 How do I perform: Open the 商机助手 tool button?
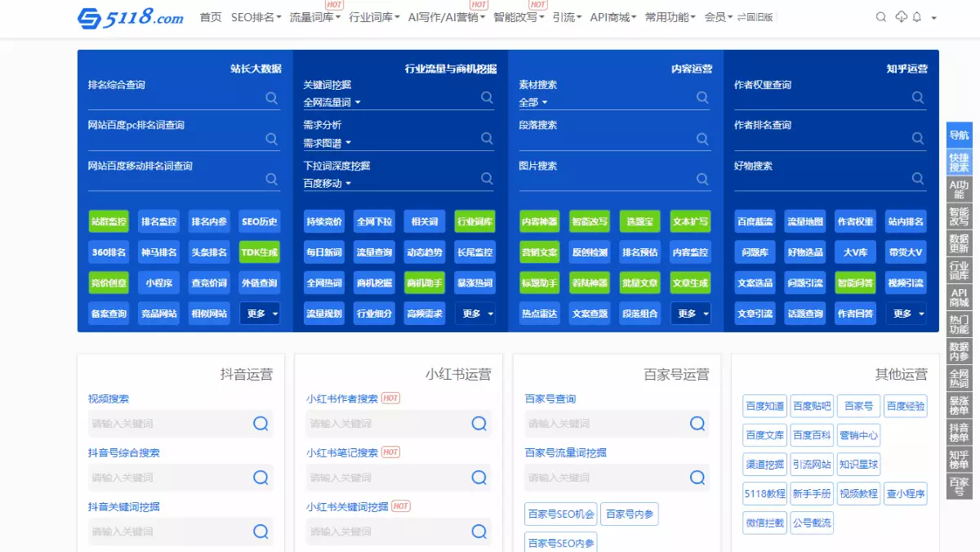pos(425,283)
